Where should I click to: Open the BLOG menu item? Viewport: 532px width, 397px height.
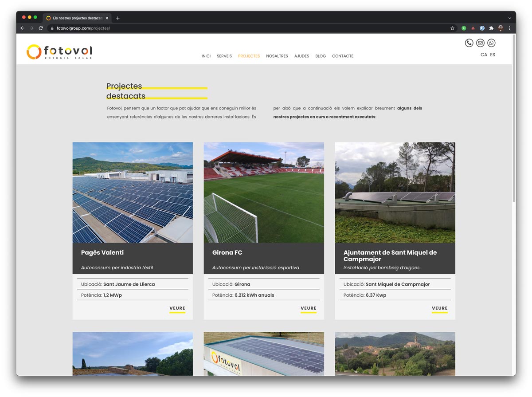321,56
